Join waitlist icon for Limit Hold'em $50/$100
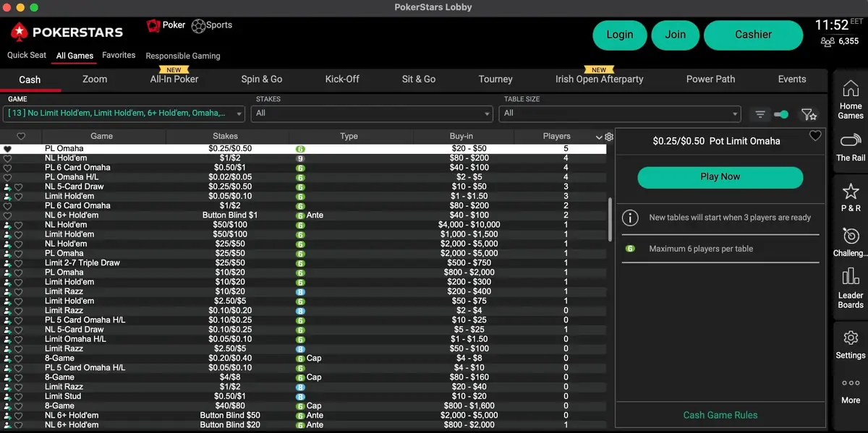Screen dimensions: 868x433 point(7,234)
